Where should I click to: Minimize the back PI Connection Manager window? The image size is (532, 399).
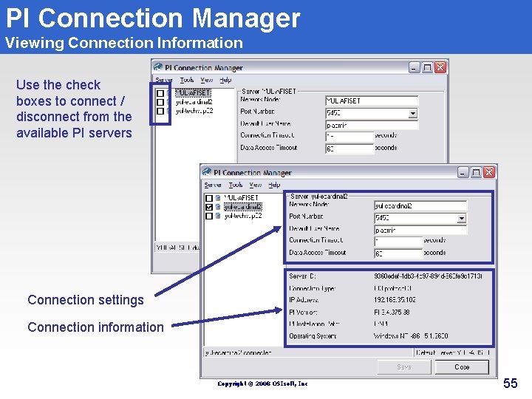coord(414,67)
